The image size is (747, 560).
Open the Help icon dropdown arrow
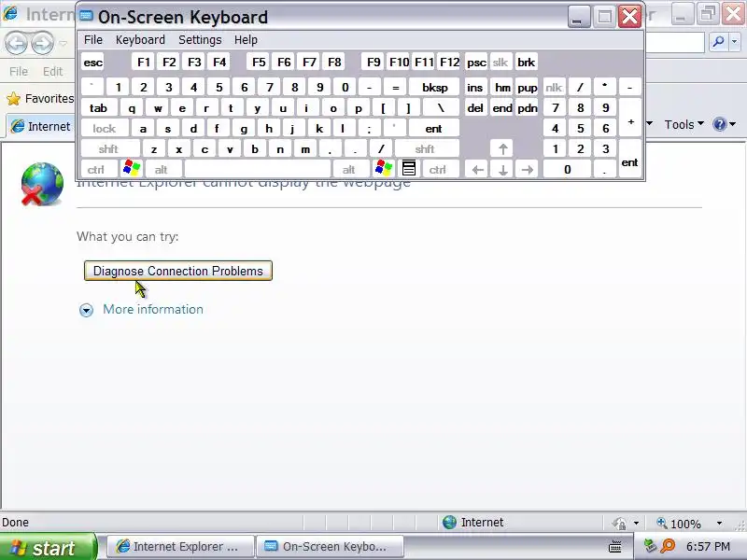(733, 124)
